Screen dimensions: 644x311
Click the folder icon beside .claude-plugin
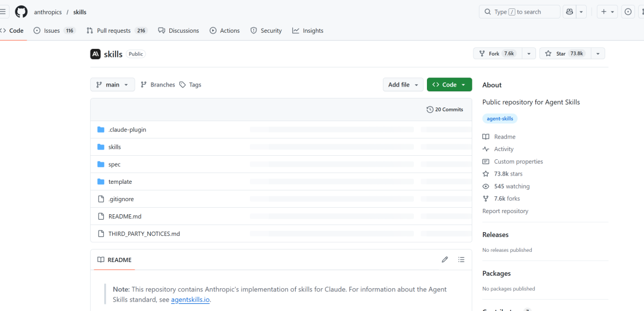[x=101, y=130]
